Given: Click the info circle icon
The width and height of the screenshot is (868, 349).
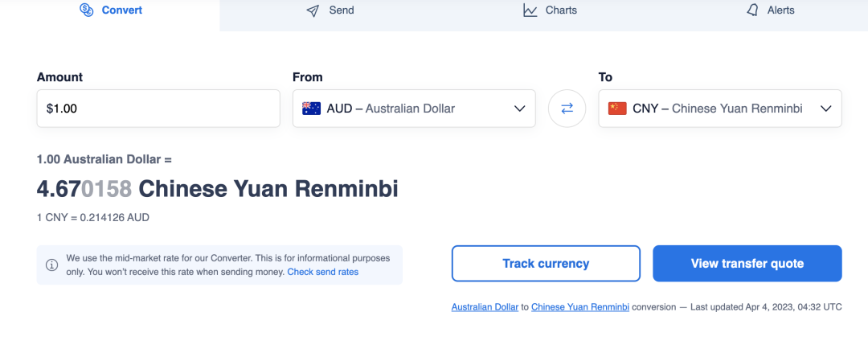Looking at the screenshot, I should pos(51,265).
